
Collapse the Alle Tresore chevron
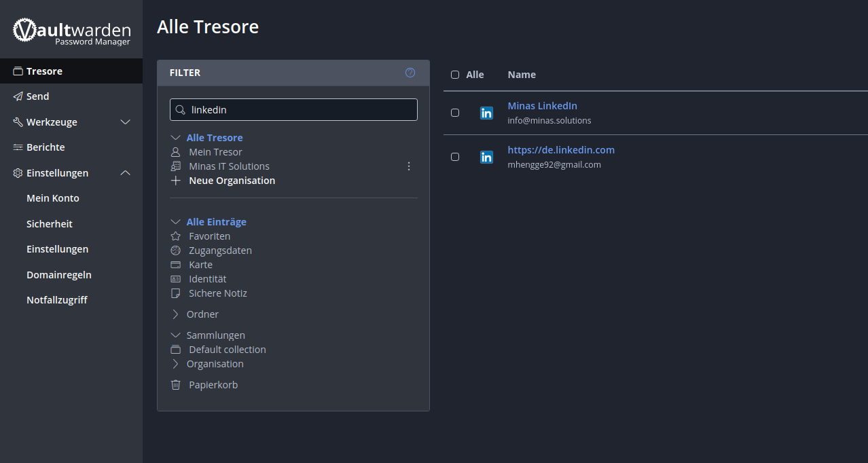(x=175, y=138)
